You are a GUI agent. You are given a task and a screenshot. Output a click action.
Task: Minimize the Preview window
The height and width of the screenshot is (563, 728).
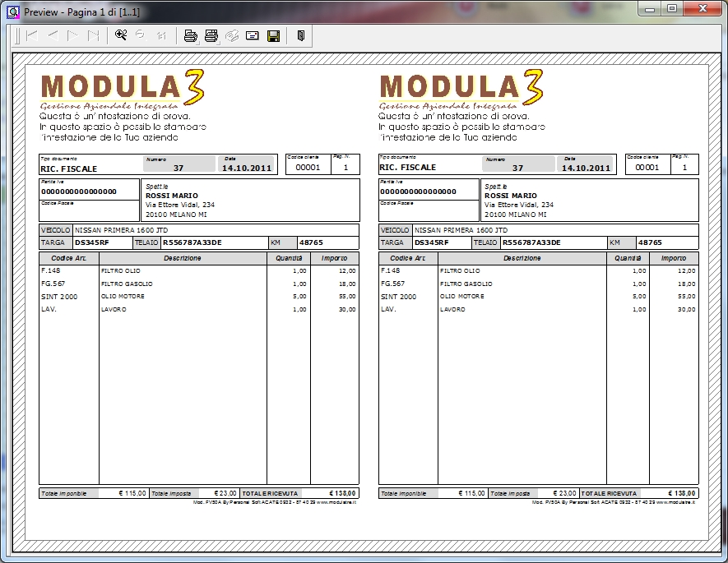(x=650, y=8)
